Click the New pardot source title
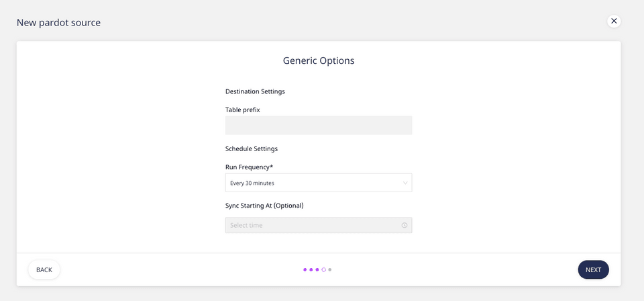This screenshot has width=644, height=301. (x=58, y=23)
